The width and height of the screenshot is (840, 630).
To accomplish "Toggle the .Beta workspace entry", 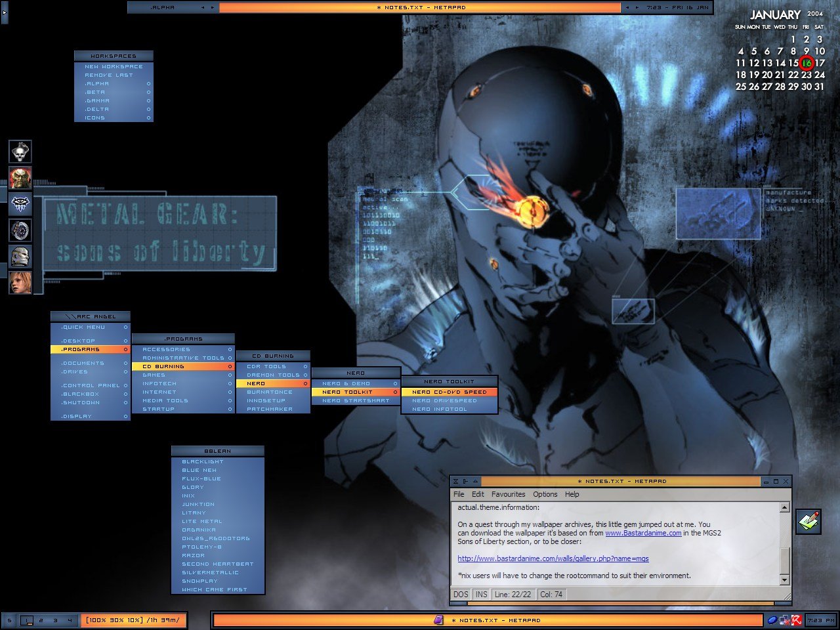I will point(114,93).
